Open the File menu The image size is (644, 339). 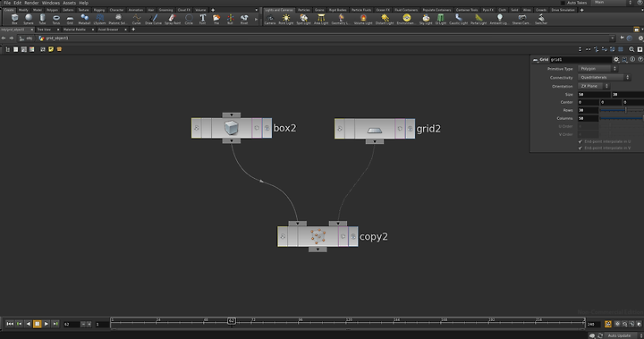coord(7,3)
